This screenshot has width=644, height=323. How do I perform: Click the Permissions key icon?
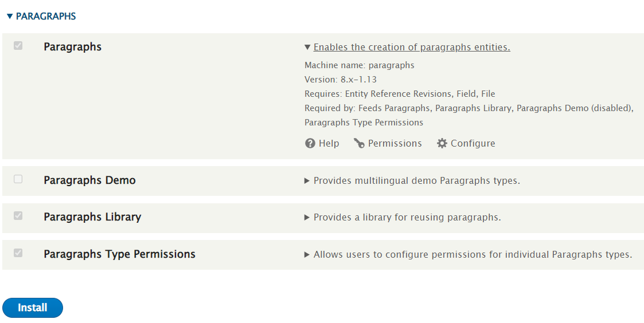coord(359,143)
